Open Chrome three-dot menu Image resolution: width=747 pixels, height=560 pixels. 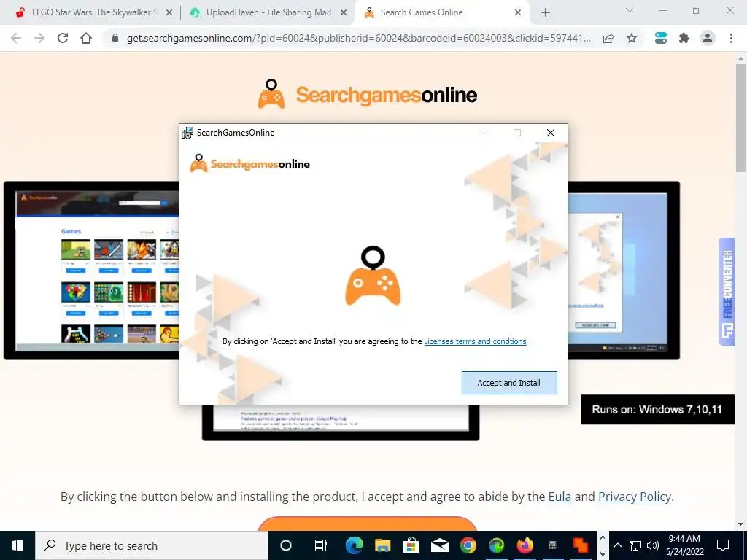pos(731,38)
